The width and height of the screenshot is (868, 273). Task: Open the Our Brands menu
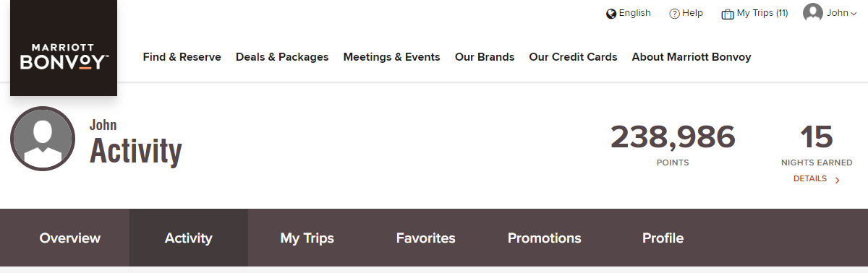(x=485, y=57)
